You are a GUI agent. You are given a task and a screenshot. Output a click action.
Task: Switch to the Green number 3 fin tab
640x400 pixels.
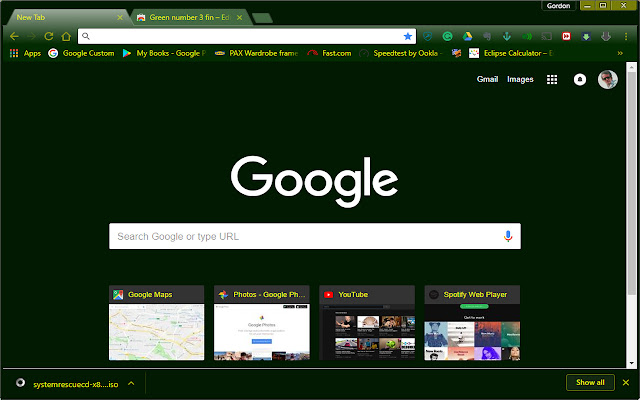click(189, 18)
